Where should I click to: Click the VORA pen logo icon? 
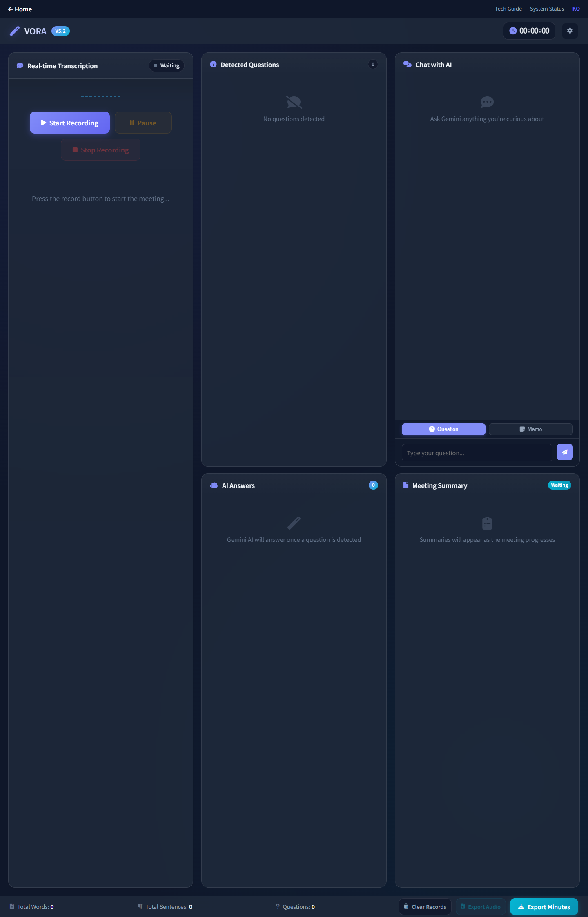15,31
